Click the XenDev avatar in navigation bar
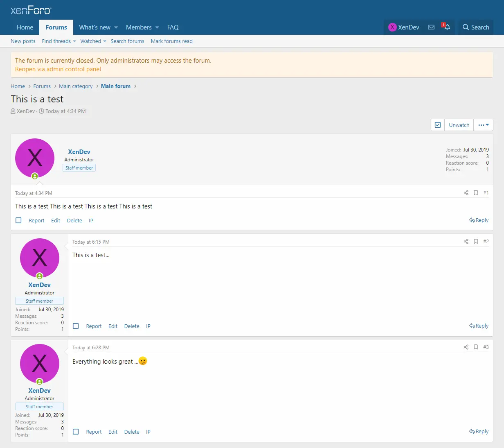The height and width of the screenshot is (448, 504). click(392, 27)
